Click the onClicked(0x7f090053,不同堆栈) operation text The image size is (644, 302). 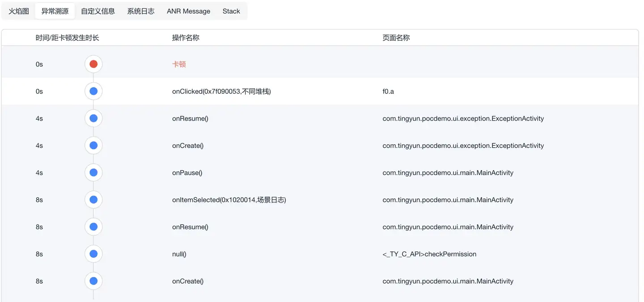(x=221, y=92)
